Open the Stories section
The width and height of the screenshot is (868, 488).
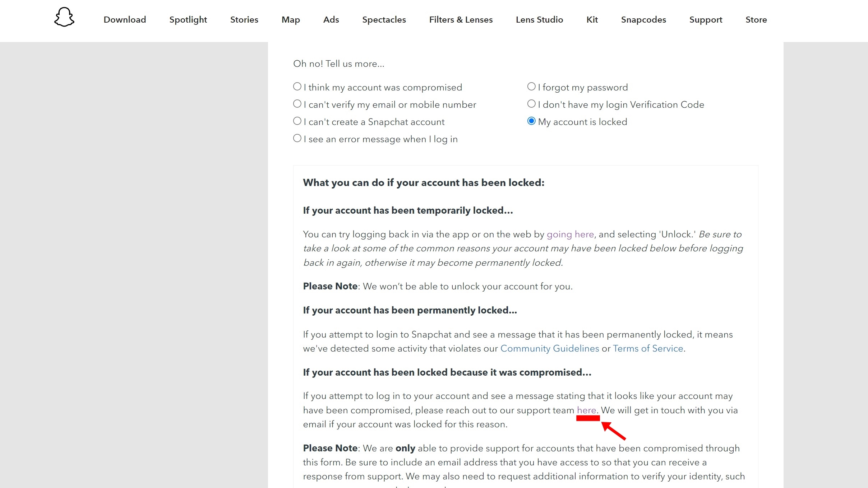pos(244,19)
